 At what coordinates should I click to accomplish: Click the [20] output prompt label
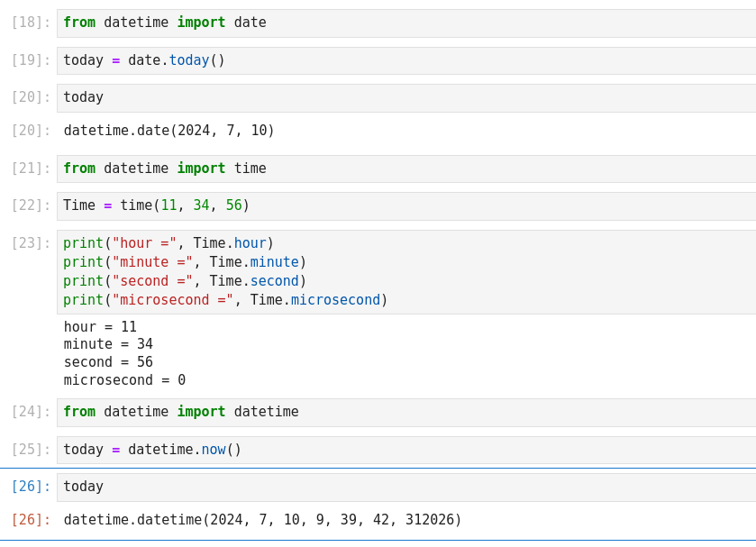(x=31, y=131)
